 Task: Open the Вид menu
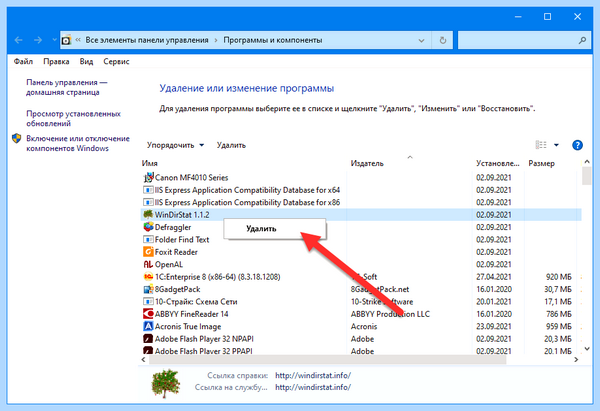pos(86,62)
